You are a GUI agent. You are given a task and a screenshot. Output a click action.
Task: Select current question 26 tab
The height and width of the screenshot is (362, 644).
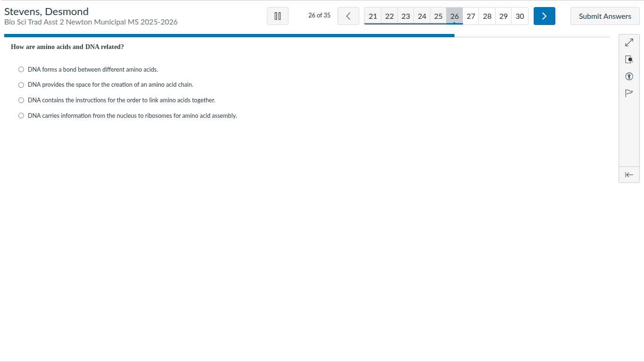[454, 16]
